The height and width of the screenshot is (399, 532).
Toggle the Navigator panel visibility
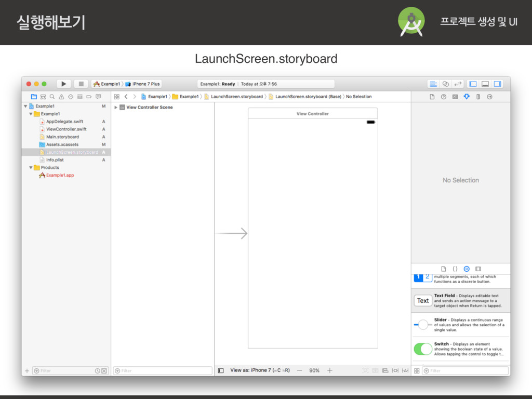pos(473,84)
